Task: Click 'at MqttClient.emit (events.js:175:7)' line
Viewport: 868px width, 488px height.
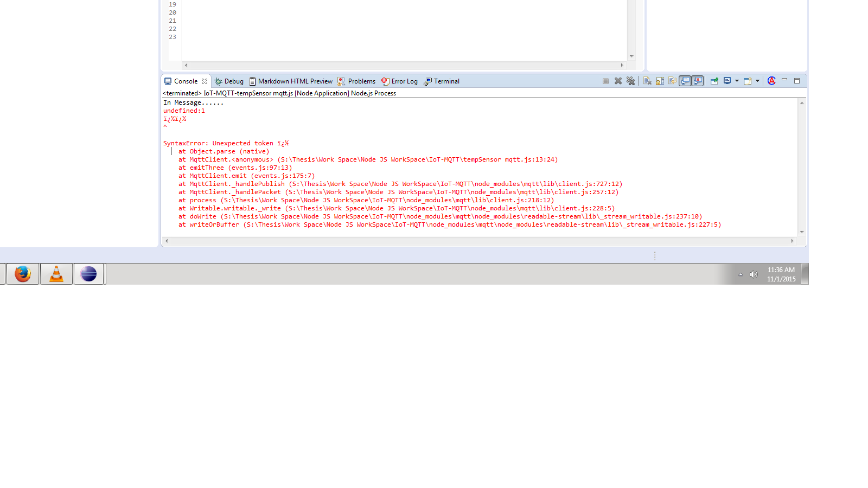Action: click(x=246, y=176)
